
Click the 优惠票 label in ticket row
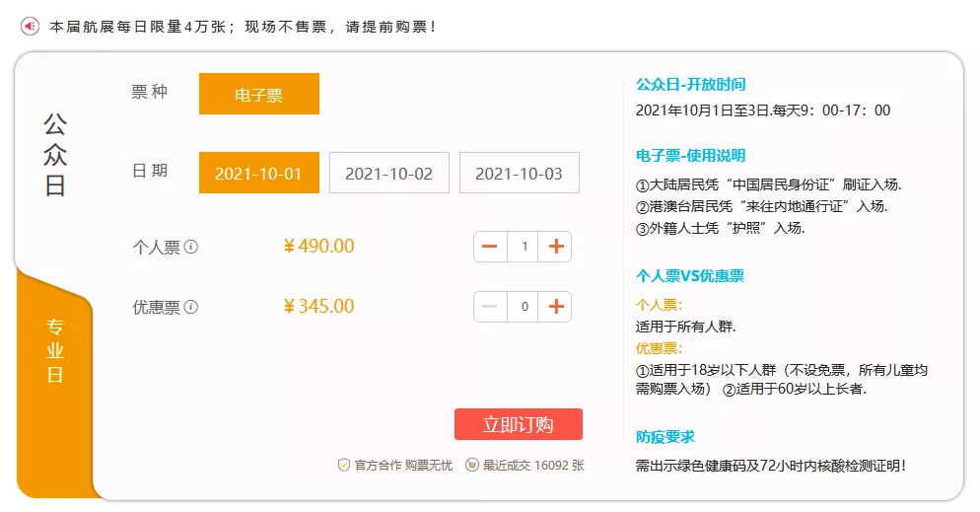click(156, 307)
